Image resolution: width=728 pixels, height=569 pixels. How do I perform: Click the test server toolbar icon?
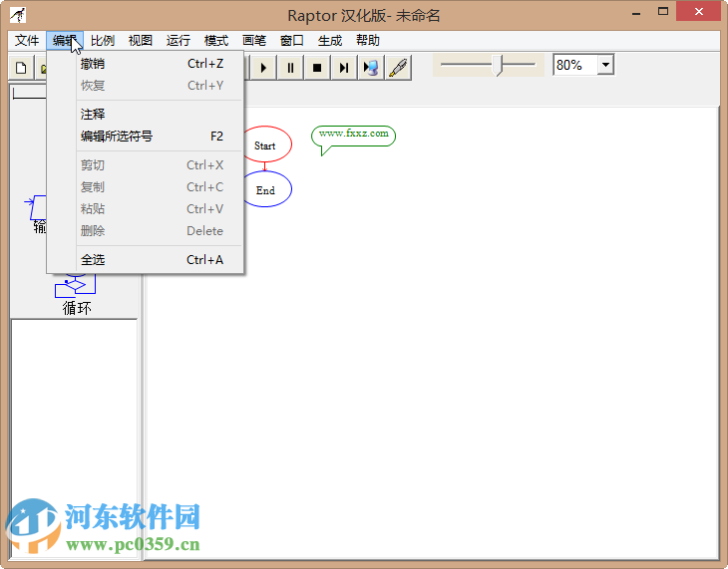tap(371, 68)
